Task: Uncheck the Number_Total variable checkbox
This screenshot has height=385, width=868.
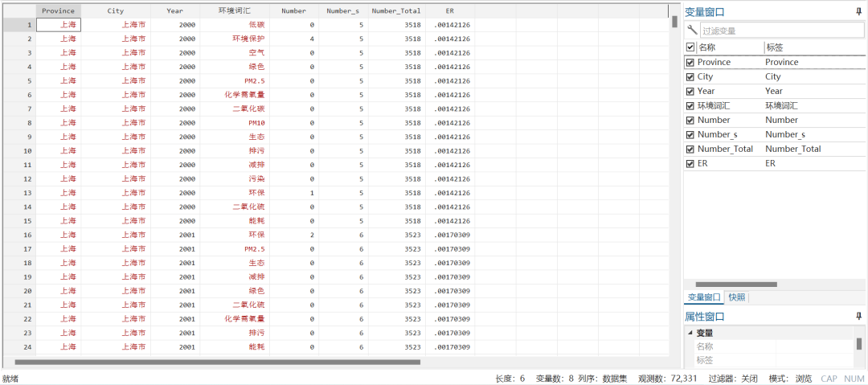Action: 690,149
